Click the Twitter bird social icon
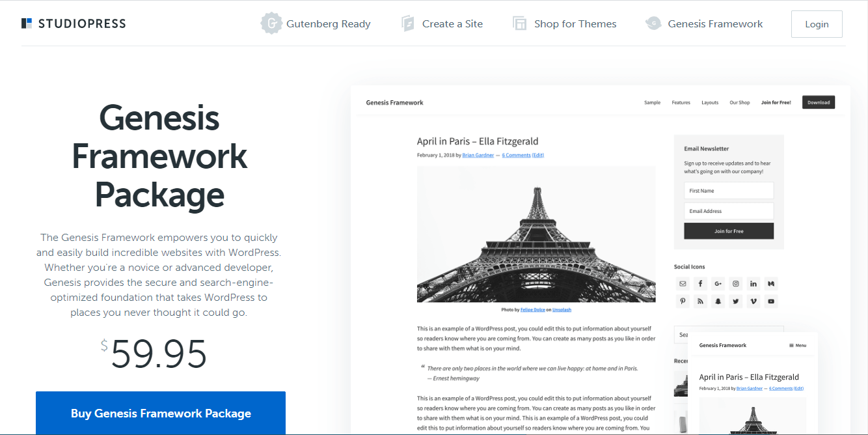This screenshot has height=435, width=868. (736, 301)
